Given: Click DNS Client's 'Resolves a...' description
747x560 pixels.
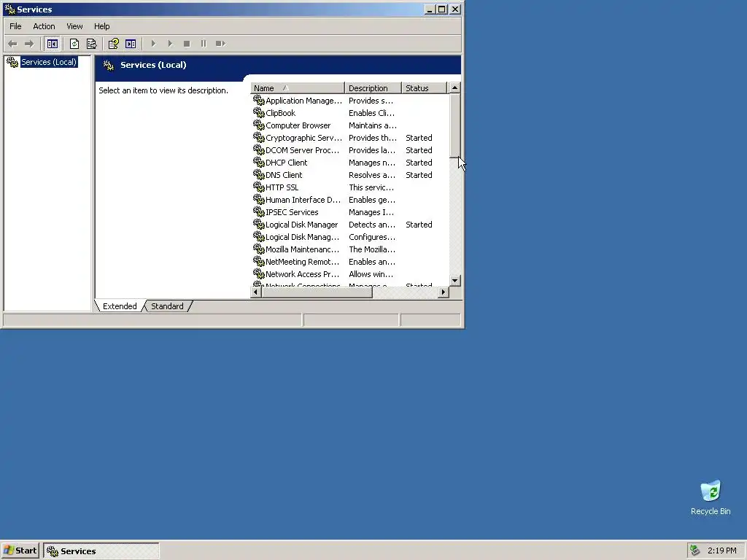Looking at the screenshot, I should [x=372, y=175].
